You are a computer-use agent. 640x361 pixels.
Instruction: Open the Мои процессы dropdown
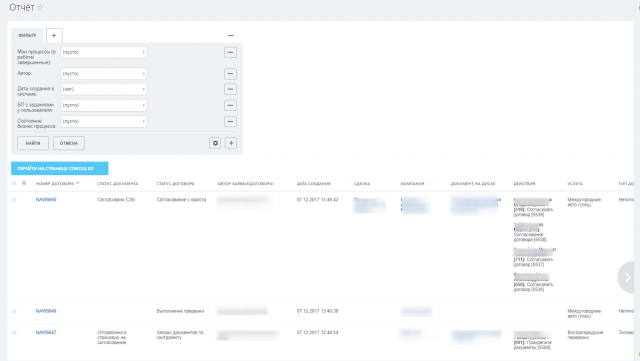tap(104, 52)
